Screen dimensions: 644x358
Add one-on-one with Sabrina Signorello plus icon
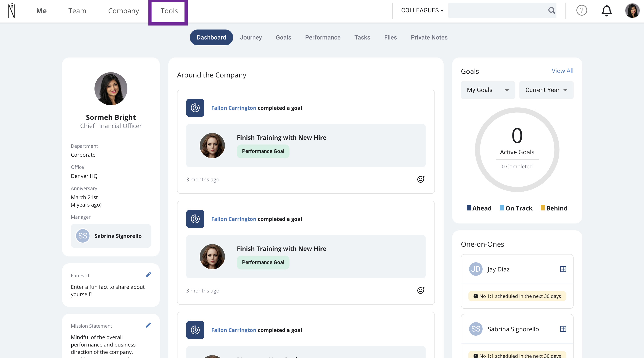coord(563,329)
